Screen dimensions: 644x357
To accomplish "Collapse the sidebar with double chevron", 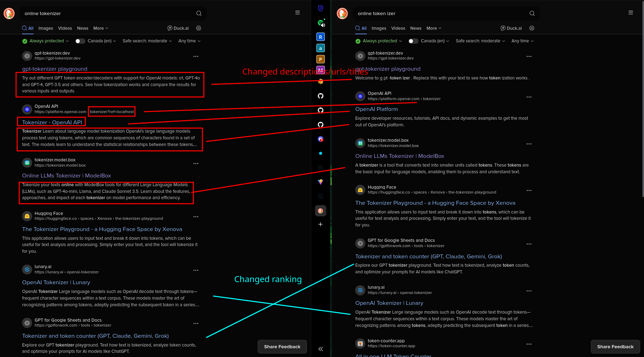I will (x=321, y=349).
